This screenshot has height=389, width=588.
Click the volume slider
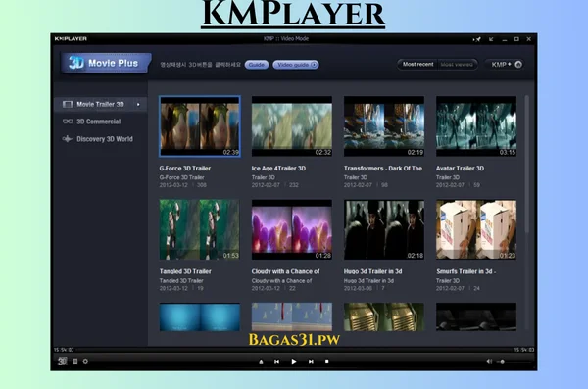pyautogui.click(x=514, y=362)
